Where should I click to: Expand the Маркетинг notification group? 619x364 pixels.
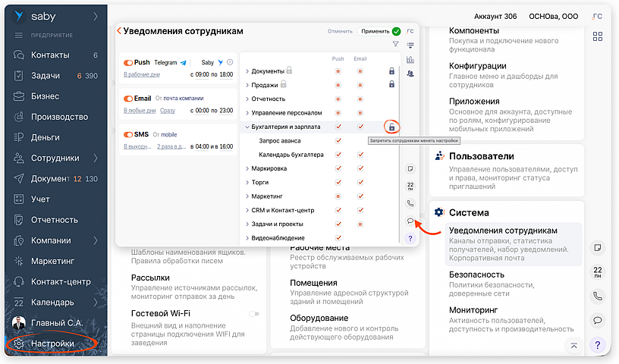pos(247,196)
